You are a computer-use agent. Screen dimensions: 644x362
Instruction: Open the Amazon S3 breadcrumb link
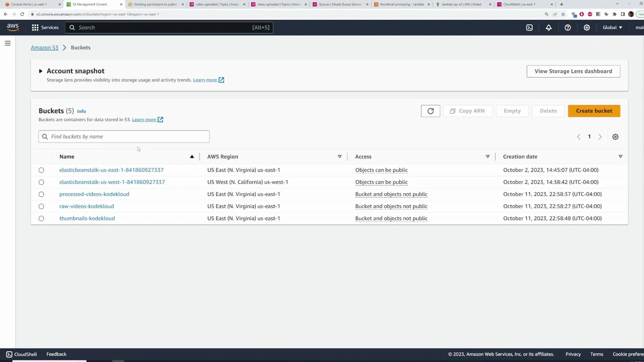coord(45,48)
